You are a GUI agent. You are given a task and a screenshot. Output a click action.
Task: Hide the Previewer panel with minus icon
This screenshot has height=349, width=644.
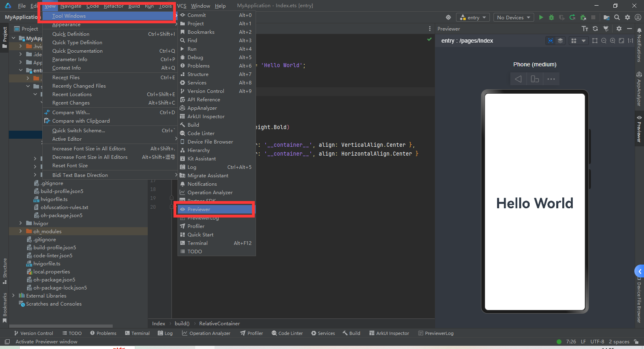(630, 29)
